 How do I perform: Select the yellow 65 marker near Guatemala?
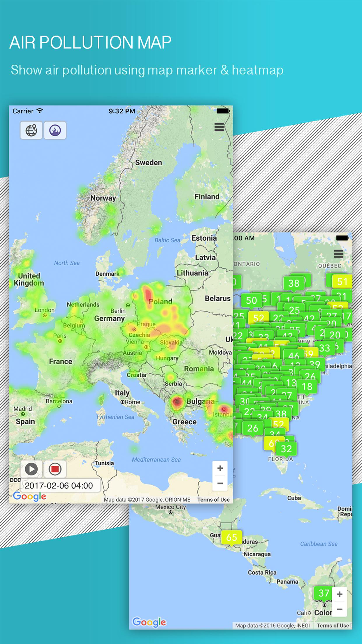click(x=232, y=537)
